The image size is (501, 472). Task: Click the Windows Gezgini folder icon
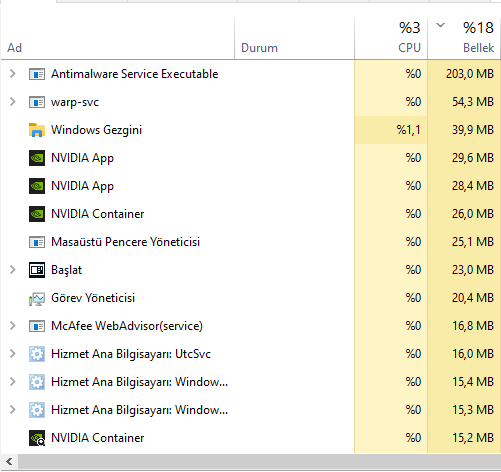[x=37, y=130]
